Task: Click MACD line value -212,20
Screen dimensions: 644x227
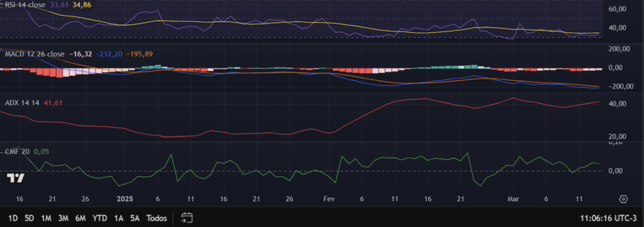Action: tap(109, 54)
